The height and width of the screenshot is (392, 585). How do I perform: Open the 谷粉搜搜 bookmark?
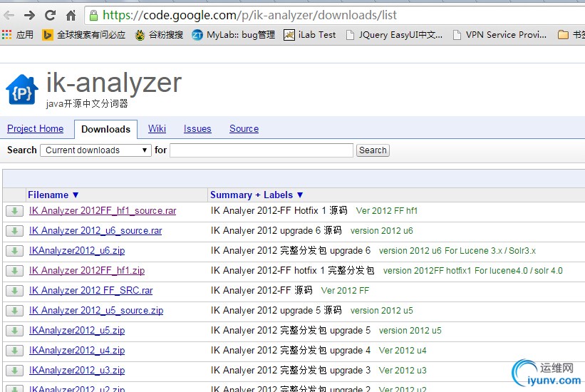pyautogui.click(x=159, y=35)
